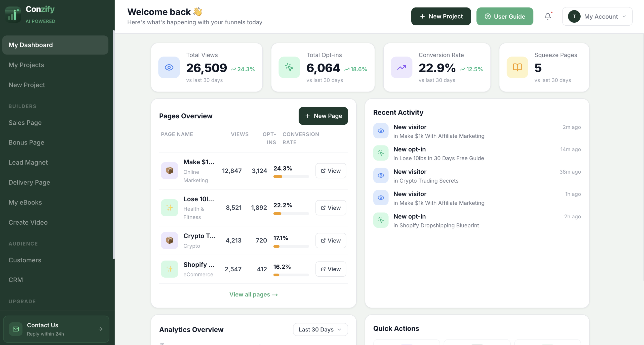Click the Quick Actions heading
This screenshot has height=345, width=644.
(396, 329)
